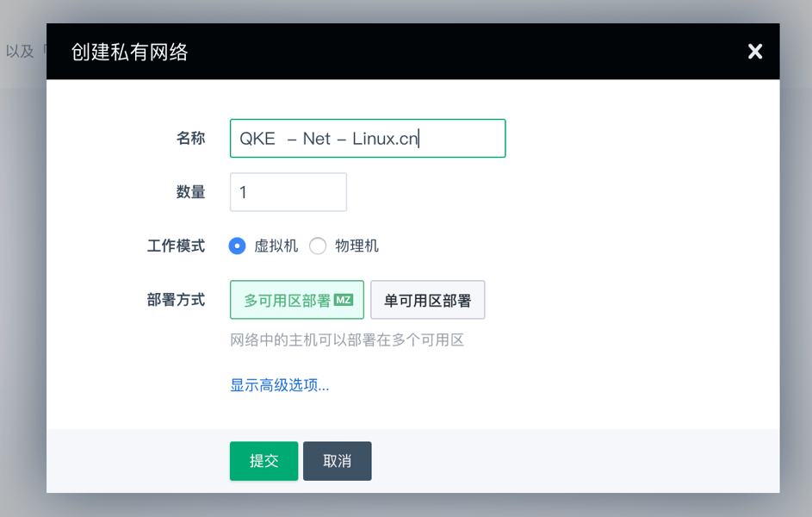Choose 多可用区部署 deployment mode
This screenshot has height=517, width=812.
click(297, 300)
